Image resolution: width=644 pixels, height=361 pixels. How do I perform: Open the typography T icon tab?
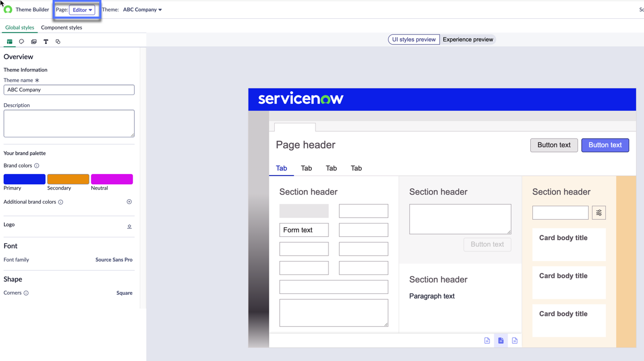46,41
